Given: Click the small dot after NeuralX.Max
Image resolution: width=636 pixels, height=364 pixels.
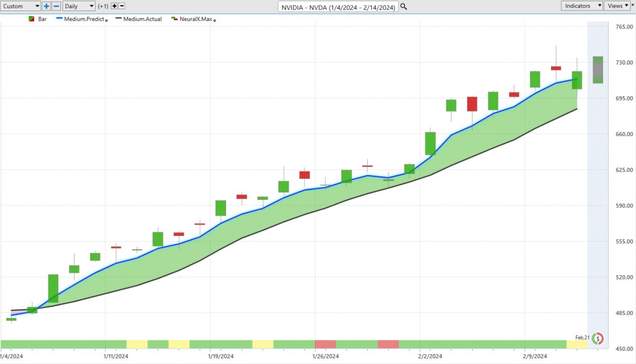Looking at the screenshot, I should [x=214, y=20].
